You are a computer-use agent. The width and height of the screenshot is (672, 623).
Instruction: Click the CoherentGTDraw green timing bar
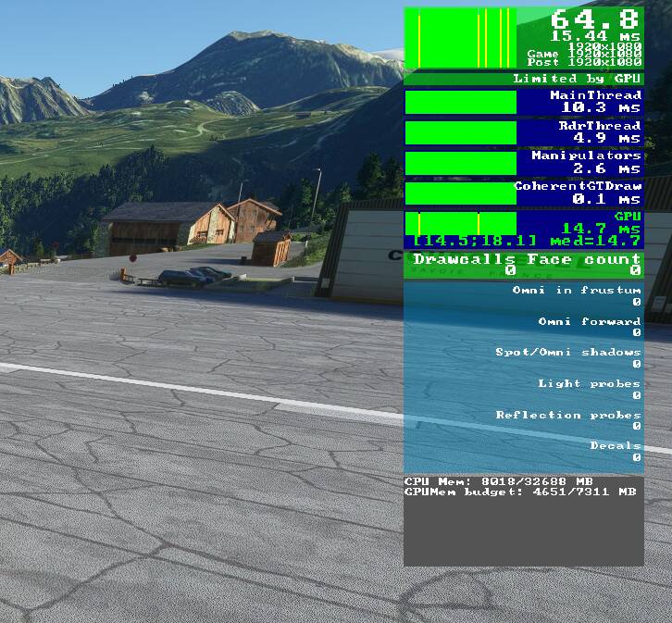tap(461, 193)
